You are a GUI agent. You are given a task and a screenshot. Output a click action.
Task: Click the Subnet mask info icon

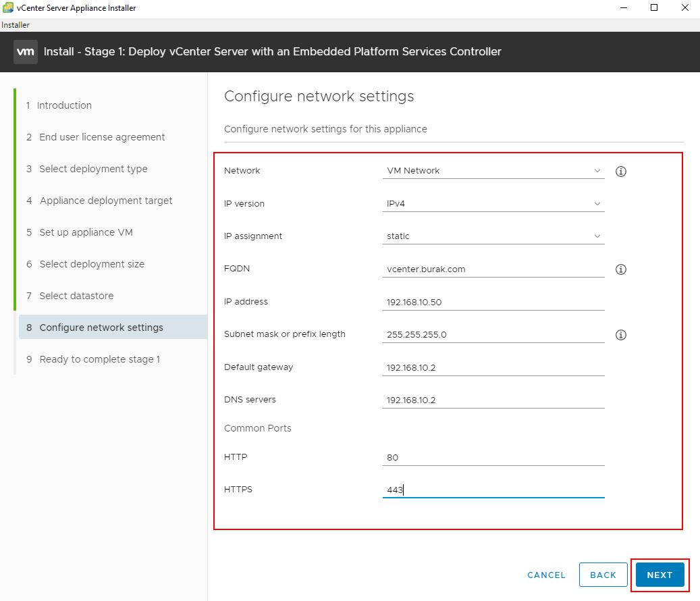(x=620, y=335)
